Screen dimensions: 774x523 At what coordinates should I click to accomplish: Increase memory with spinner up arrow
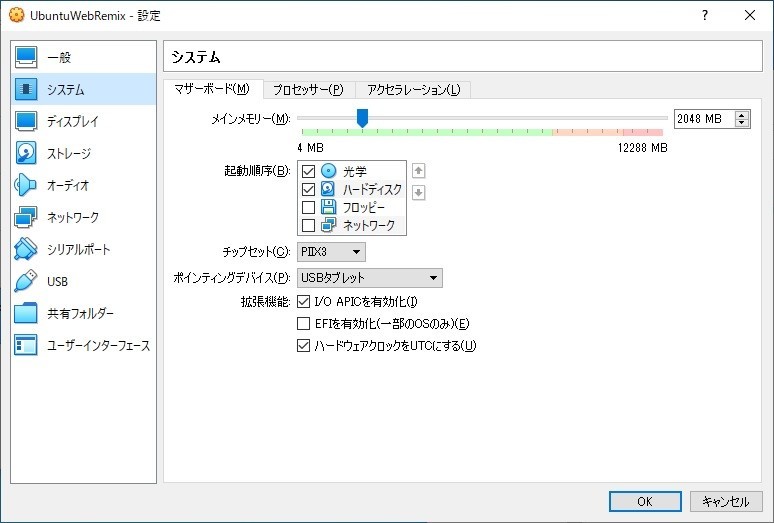click(x=742, y=115)
